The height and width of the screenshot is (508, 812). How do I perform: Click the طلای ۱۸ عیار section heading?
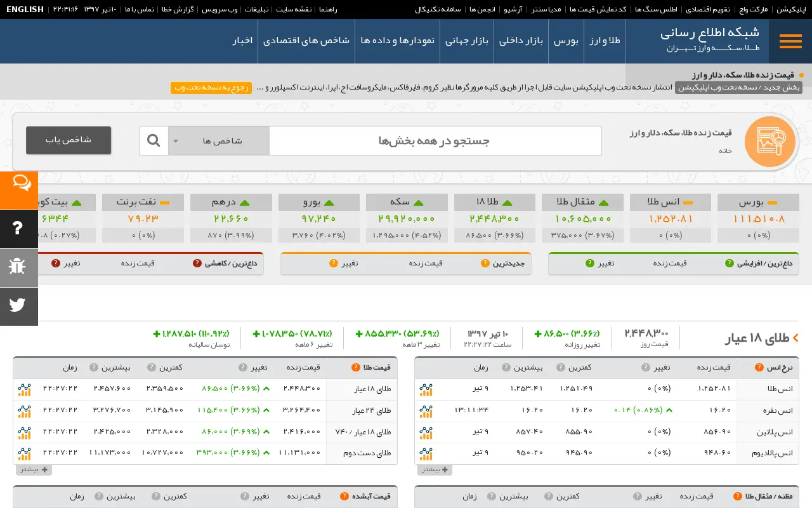[x=757, y=338]
